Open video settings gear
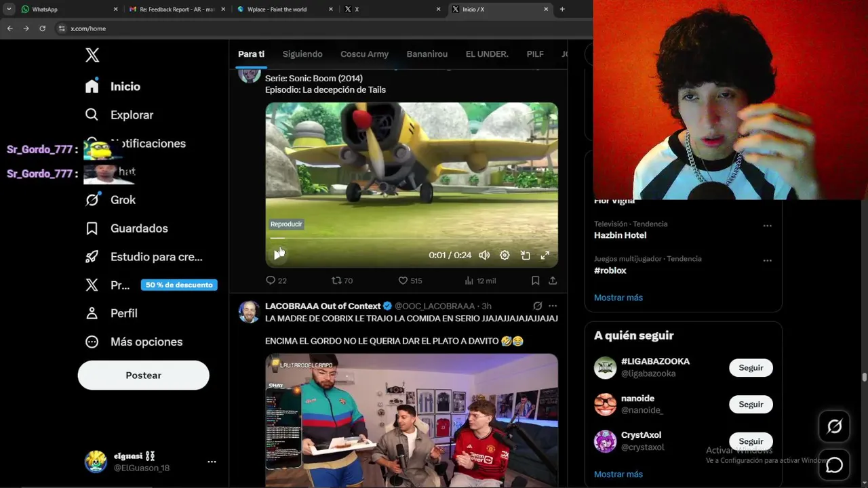Screen dimensions: 868x488 [x=505, y=256]
